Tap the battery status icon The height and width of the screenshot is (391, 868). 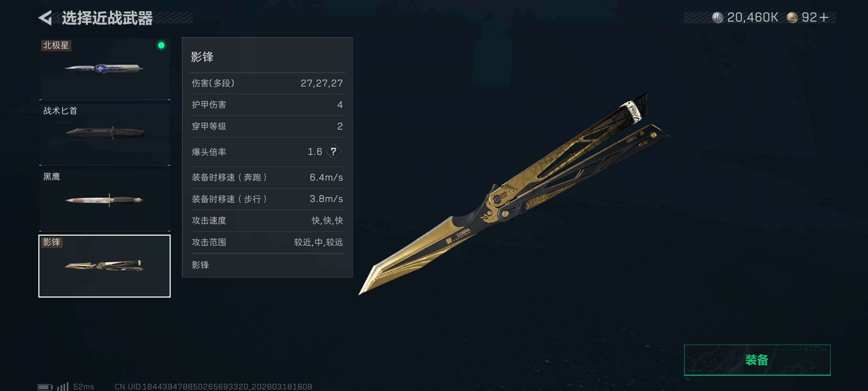pyautogui.click(x=45, y=387)
